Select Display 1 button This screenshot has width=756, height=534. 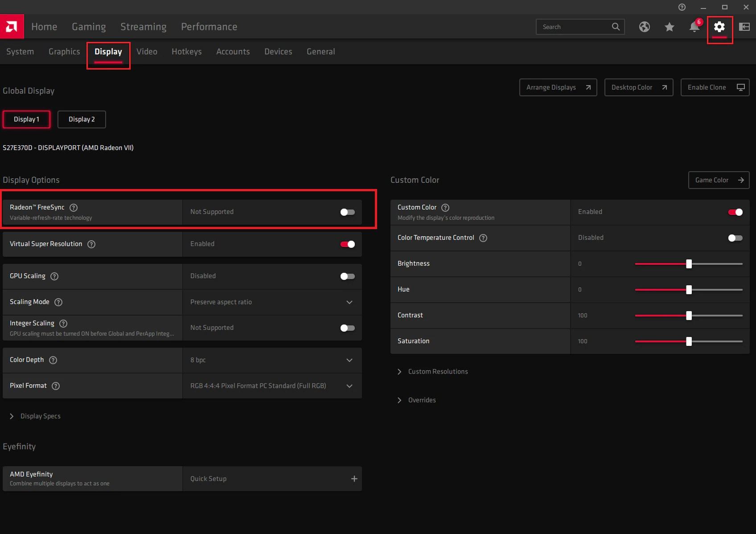pos(27,119)
